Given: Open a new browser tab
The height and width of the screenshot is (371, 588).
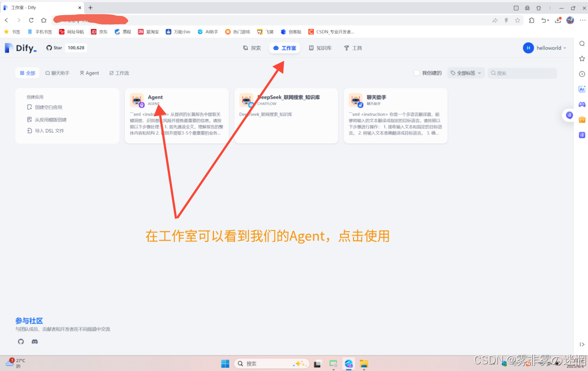Looking at the screenshot, I should 91,8.
